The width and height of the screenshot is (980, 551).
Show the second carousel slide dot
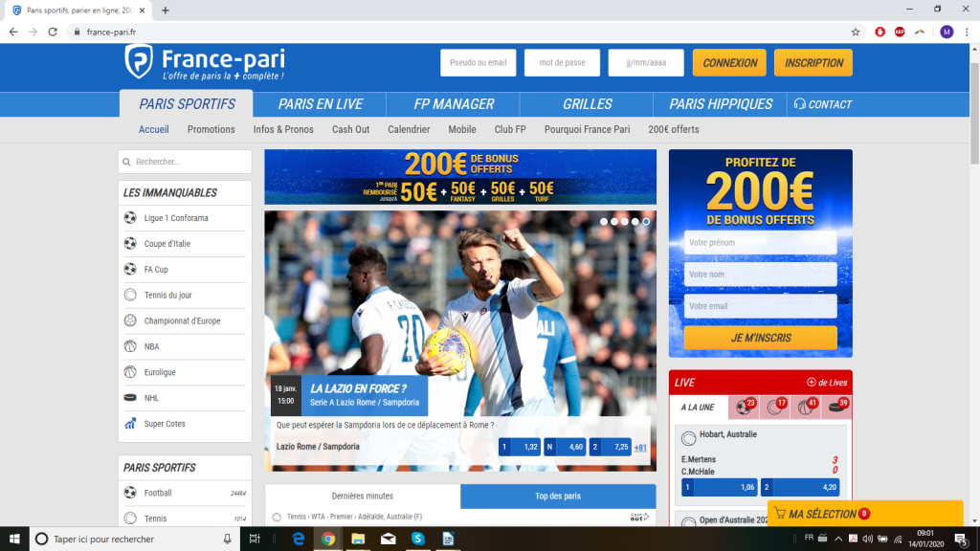pos(614,222)
